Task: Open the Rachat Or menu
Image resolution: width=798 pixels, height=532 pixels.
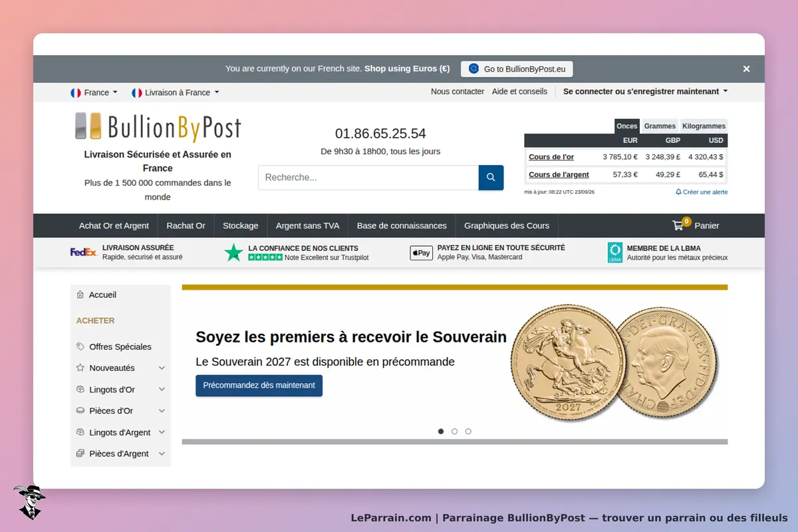Action: click(186, 225)
